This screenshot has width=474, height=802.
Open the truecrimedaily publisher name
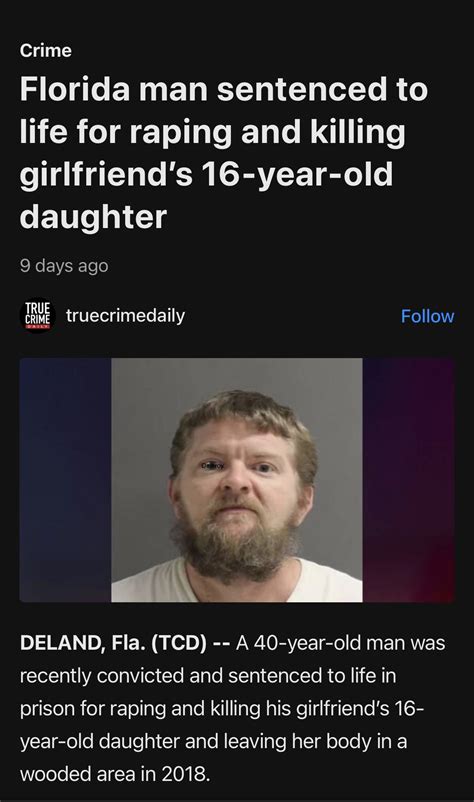tap(125, 315)
